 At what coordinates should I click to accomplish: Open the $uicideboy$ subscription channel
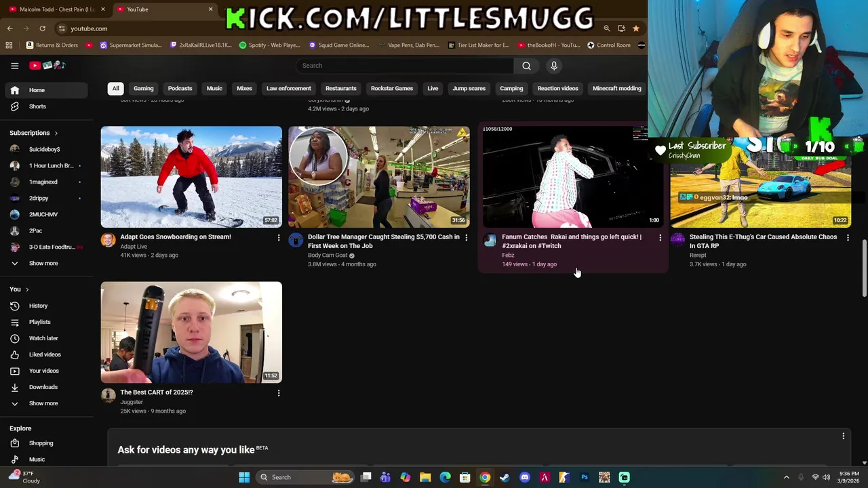click(46, 149)
